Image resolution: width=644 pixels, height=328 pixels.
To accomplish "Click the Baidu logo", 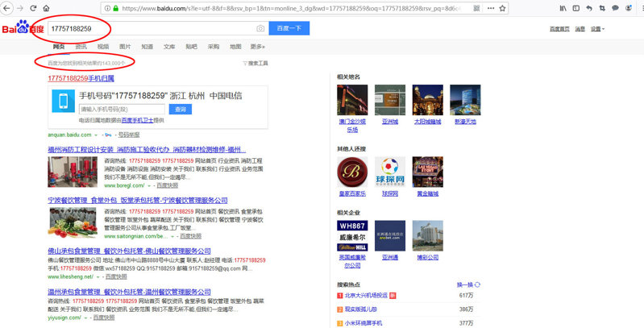I will 23,28.
